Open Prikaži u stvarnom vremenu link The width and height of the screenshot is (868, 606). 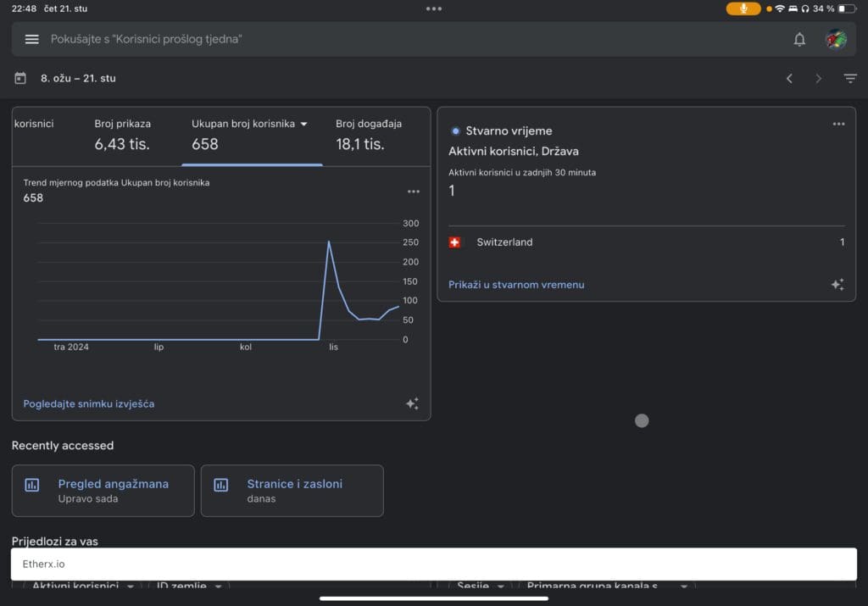pos(515,285)
